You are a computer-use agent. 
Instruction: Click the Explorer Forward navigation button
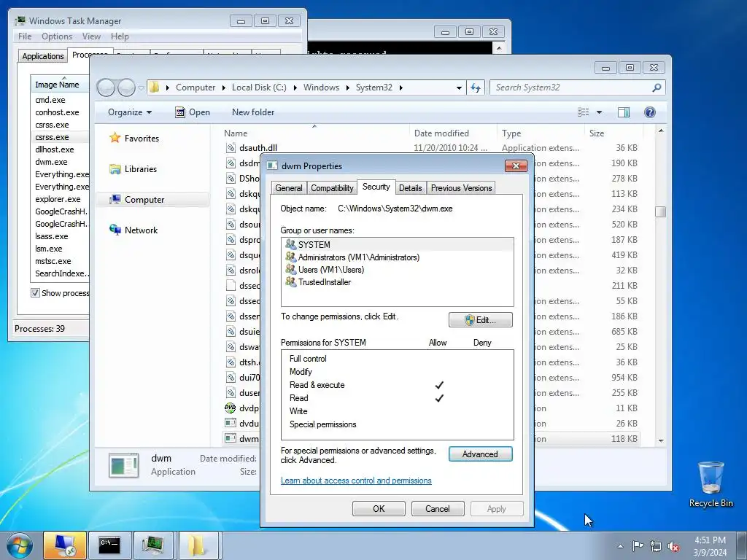pyautogui.click(x=126, y=87)
